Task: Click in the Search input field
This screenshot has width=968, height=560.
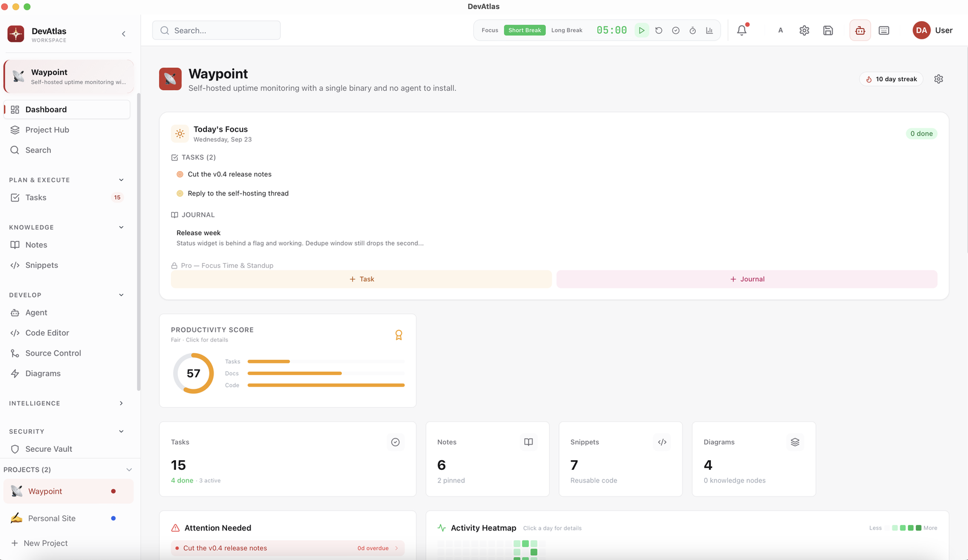Action: 217,30
